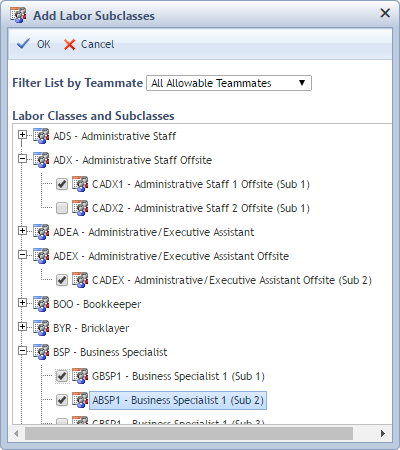Click the BYR Bricklayer class icon
Image resolution: width=400 pixels, height=450 pixels.
(41, 328)
